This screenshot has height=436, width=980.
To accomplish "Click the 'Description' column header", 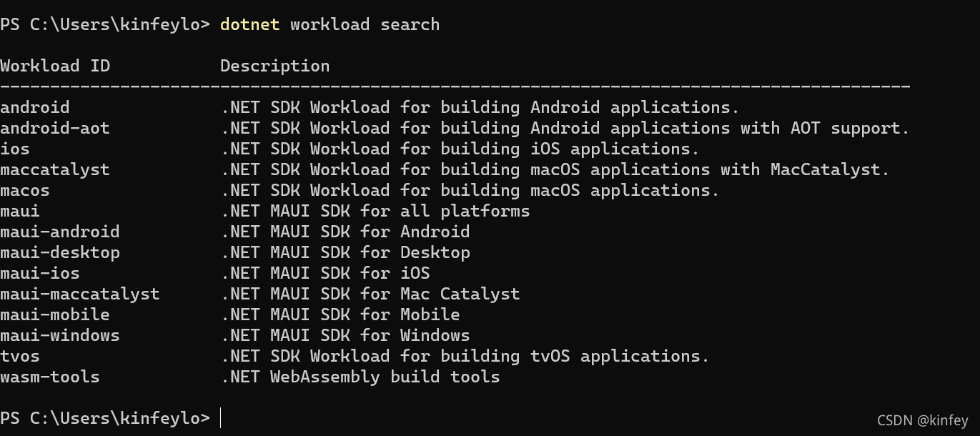I will [274, 66].
